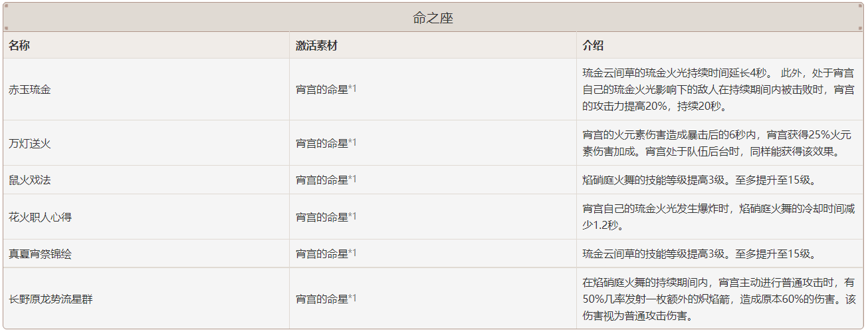Screen dimensions: 868x332
Task: Select the 花火职人心得 constellation name
Action: click(40, 217)
